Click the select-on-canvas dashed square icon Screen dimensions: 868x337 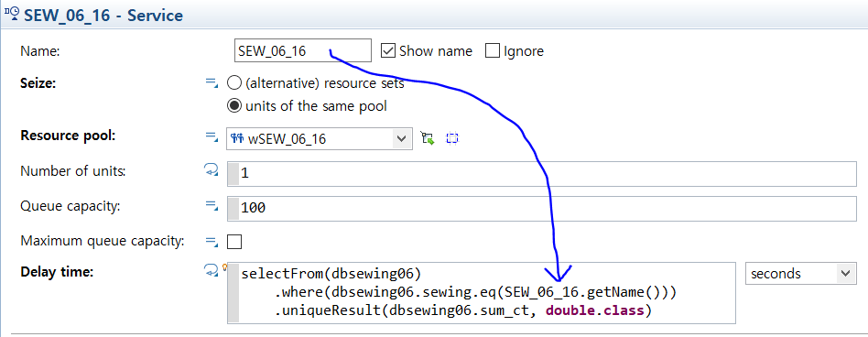(453, 138)
